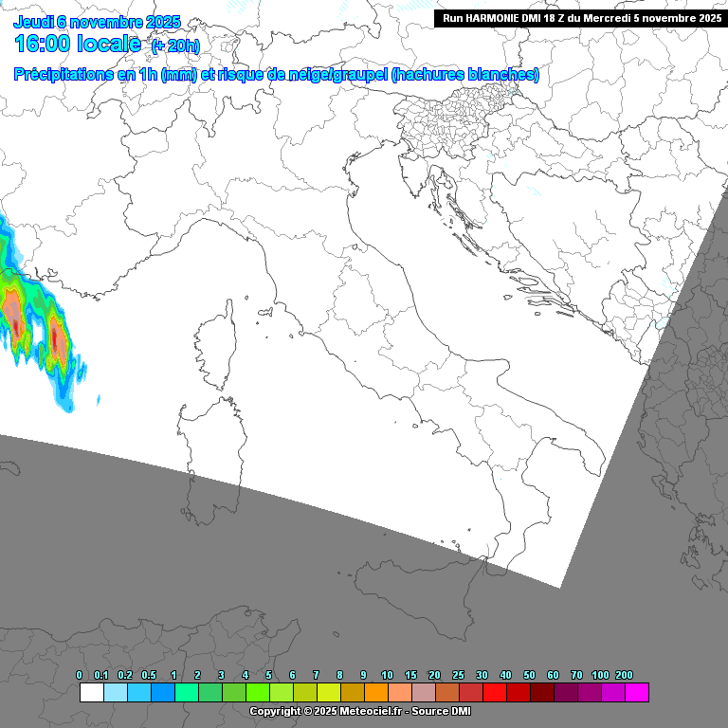Click the "Run HARMONIE DMI 18 Z" banner
This screenshot has height=728, width=728.
(x=581, y=18)
